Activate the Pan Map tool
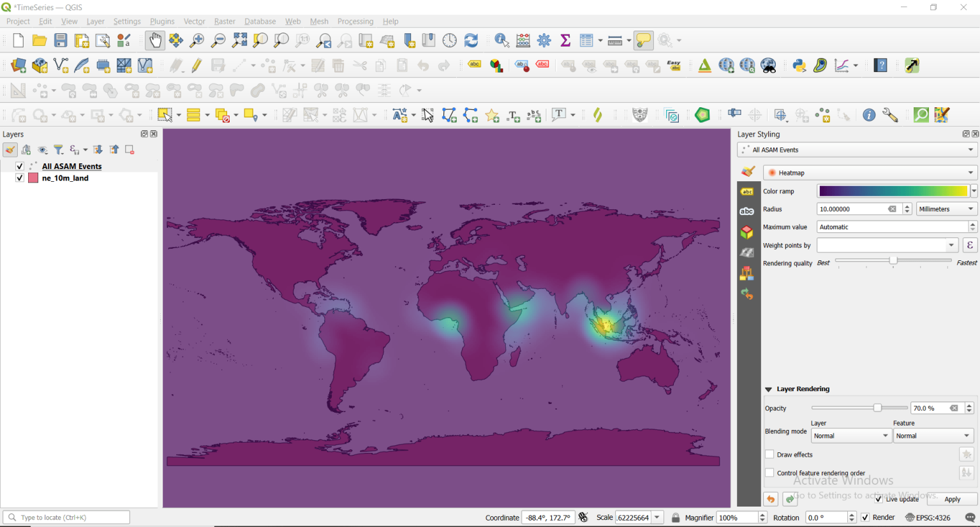The height and width of the screenshot is (527, 980). pyautogui.click(x=155, y=40)
